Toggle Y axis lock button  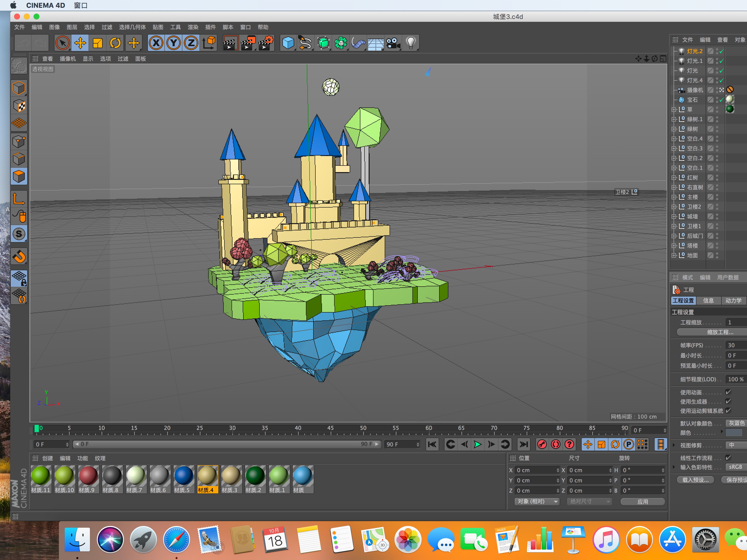pyautogui.click(x=174, y=43)
